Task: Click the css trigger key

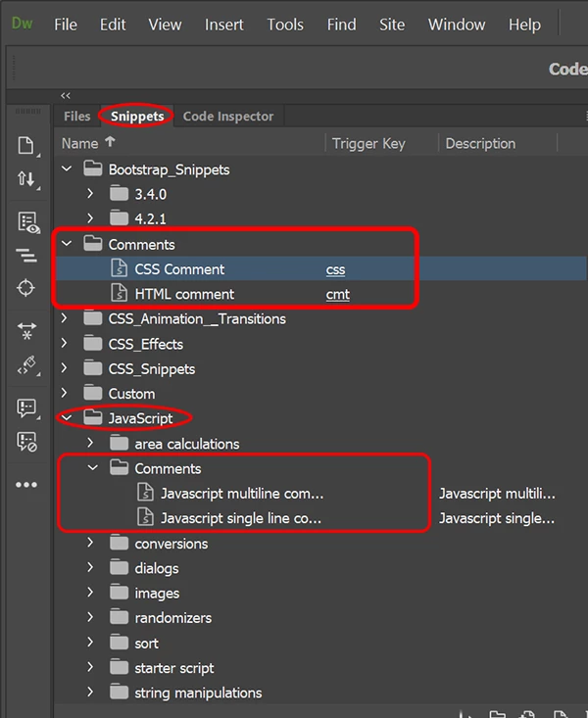Action: coord(335,270)
